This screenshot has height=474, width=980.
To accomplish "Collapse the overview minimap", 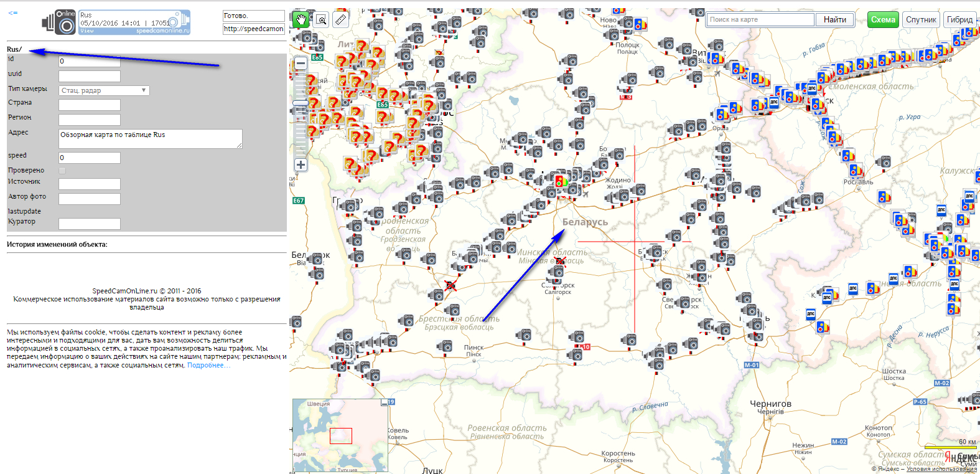I will pyautogui.click(x=384, y=403).
